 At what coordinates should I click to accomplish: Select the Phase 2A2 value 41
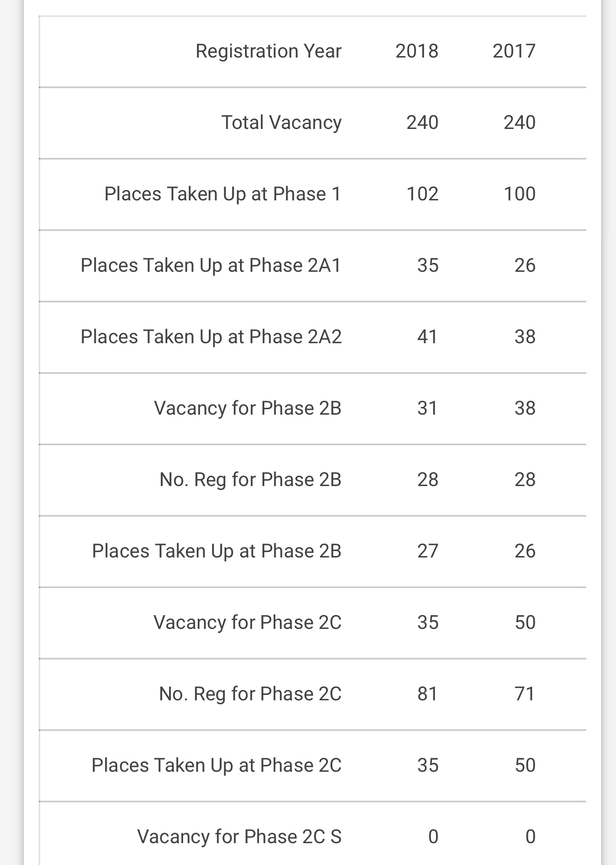[x=428, y=337]
